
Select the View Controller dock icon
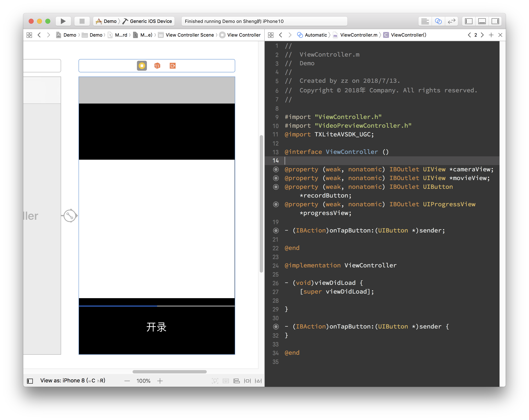tap(142, 65)
